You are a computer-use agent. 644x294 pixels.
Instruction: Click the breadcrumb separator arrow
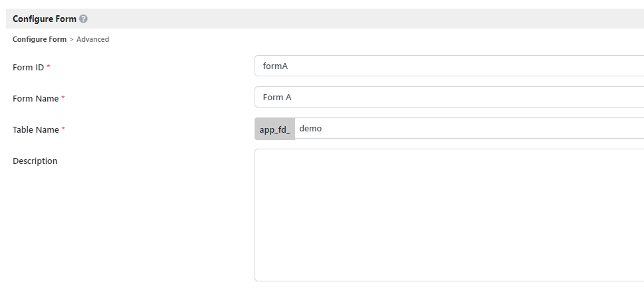[71, 39]
